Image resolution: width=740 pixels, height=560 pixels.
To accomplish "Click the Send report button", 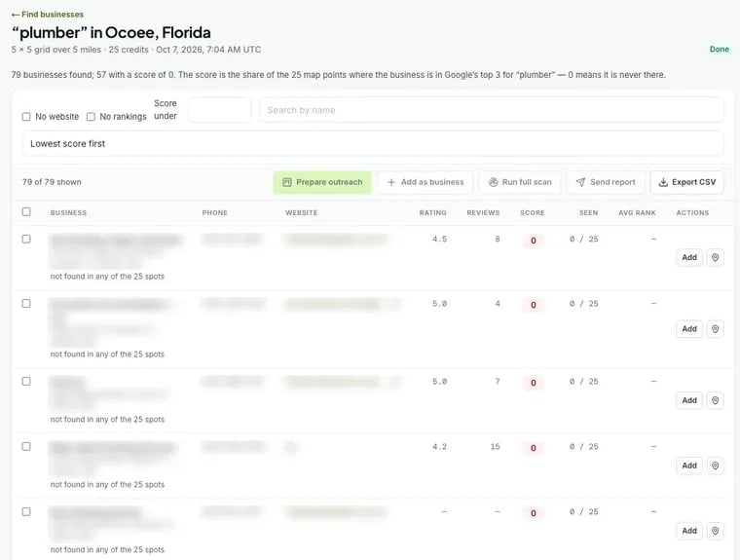I will click(606, 182).
